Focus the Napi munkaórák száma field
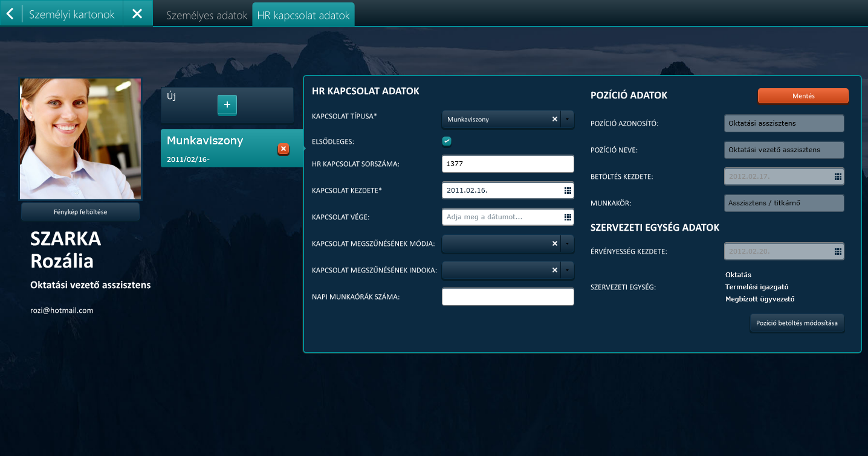 tap(508, 297)
